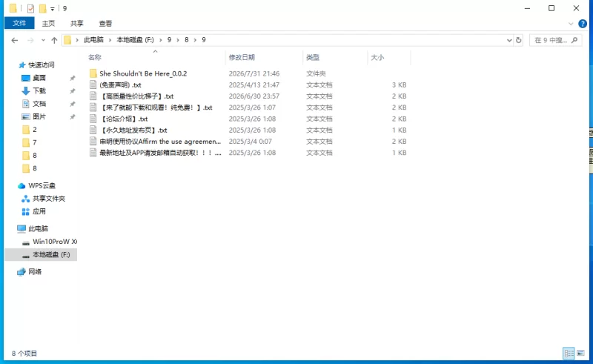Click the pin icon next to 下载
This screenshot has width=593, height=364.
(72, 91)
